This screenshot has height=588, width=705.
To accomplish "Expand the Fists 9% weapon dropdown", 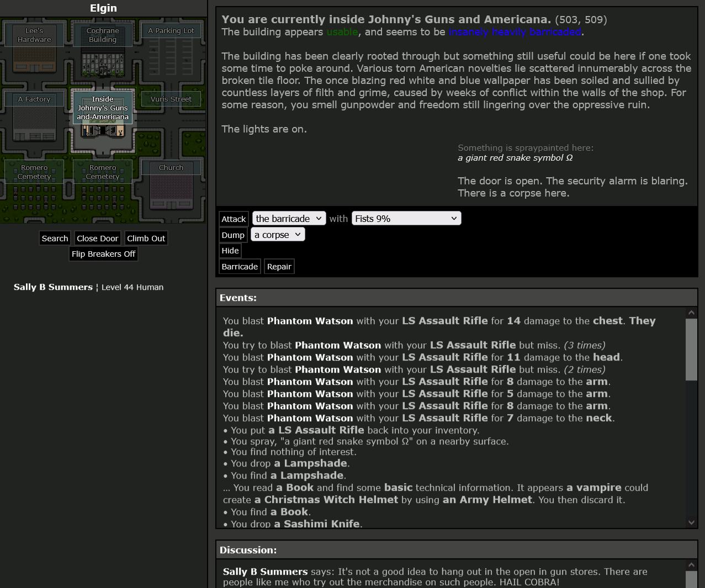I will pyautogui.click(x=406, y=219).
